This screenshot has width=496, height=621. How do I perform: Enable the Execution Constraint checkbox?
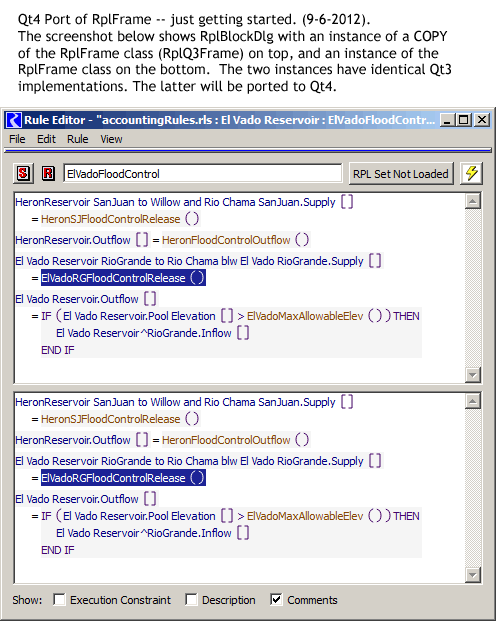pos(59,600)
